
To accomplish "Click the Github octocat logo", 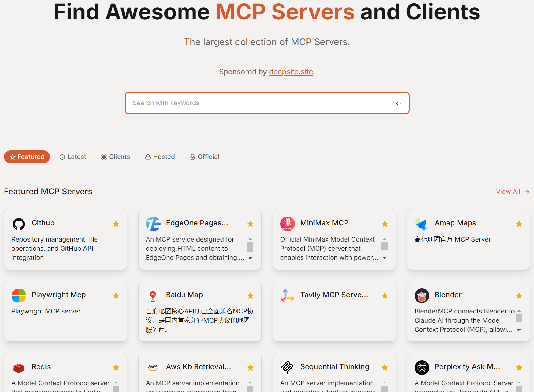I will click(19, 224).
